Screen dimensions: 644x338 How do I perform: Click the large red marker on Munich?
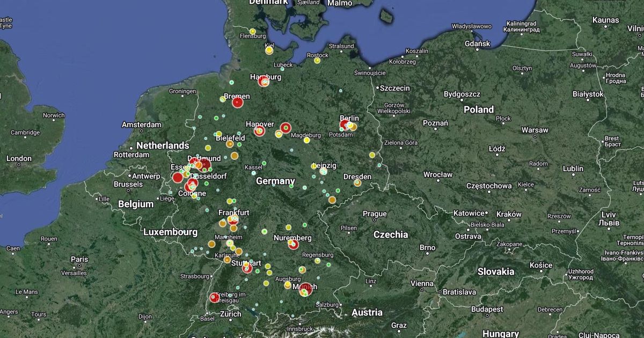point(305,289)
